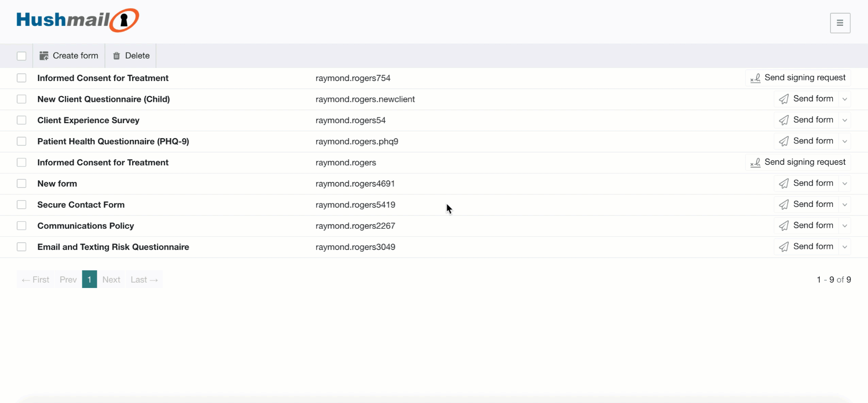Check the box for New Client Questionnaire (Child)

click(x=22, y=99)
